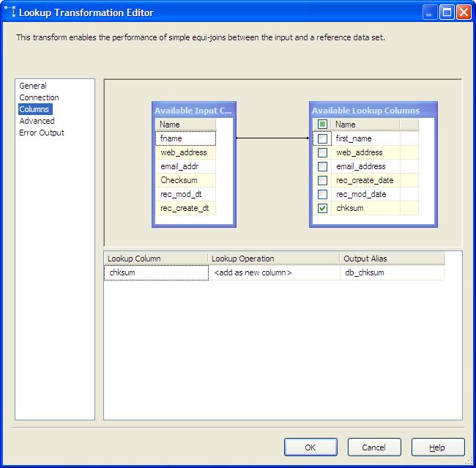Tick the email_address lookup column checkbox
This screenshot has width=476, height=468.
pos(321,166)
